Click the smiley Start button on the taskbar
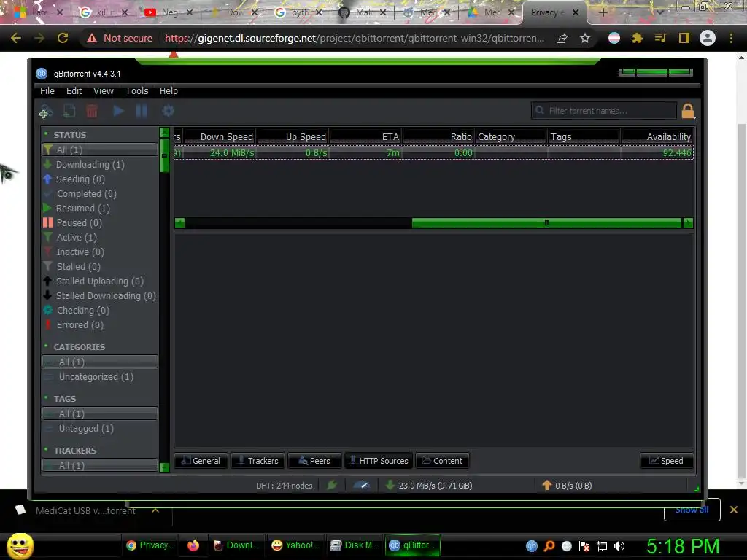The height and width of the screenshot is (560, 747). [x=20, y=545]
